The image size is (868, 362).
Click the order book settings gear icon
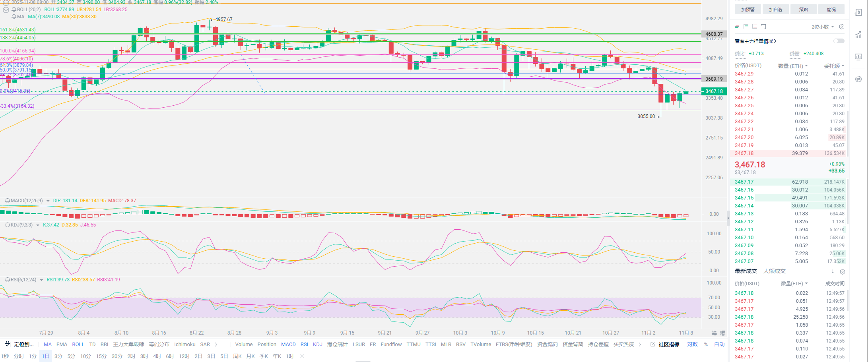pyautogui.click(x=841, y=27)
